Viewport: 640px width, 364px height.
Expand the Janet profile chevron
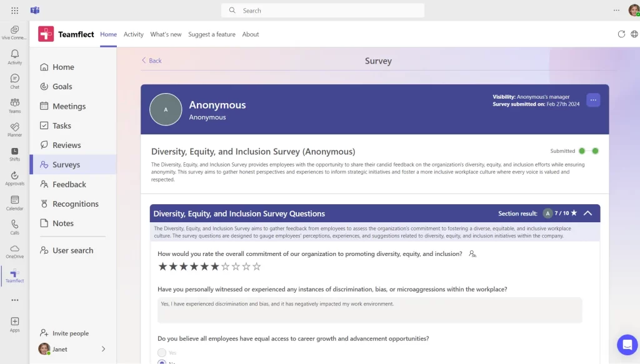click(x=103, y=349)
